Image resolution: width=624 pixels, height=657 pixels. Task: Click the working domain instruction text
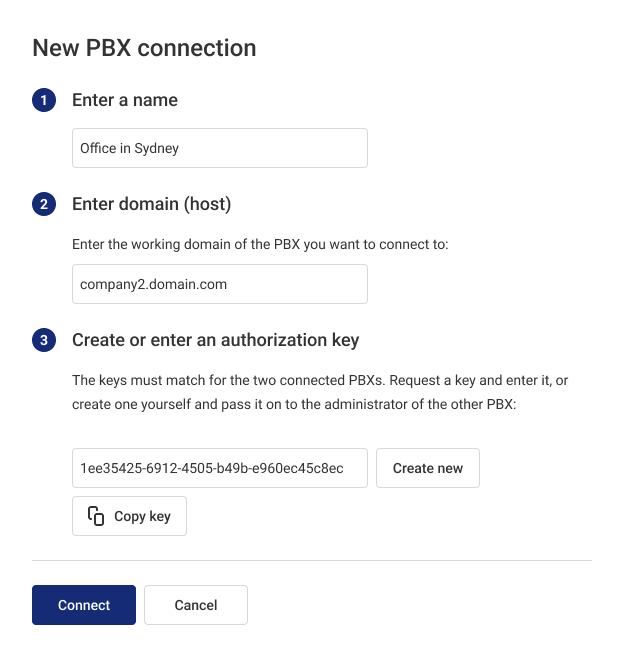[260, 244]
